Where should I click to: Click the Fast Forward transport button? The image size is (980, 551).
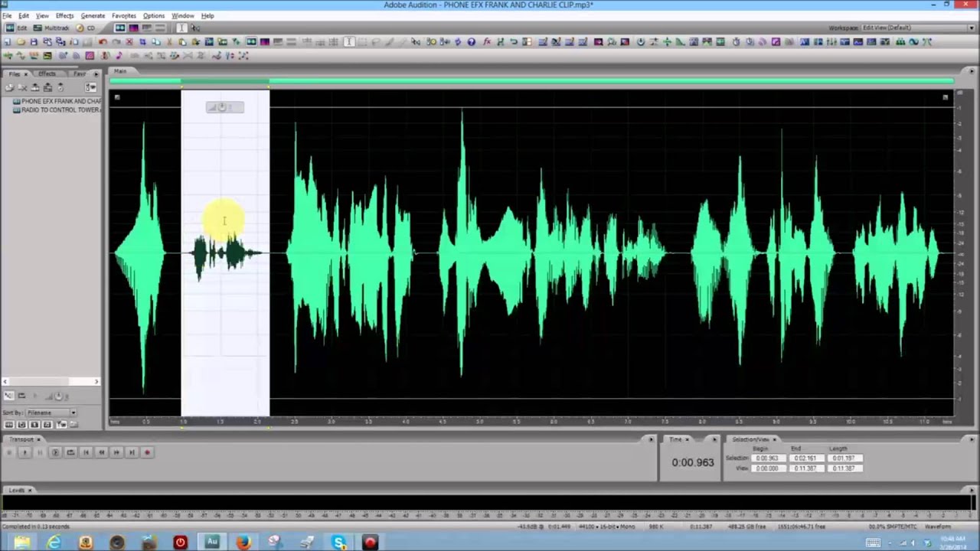pos(116,452)
